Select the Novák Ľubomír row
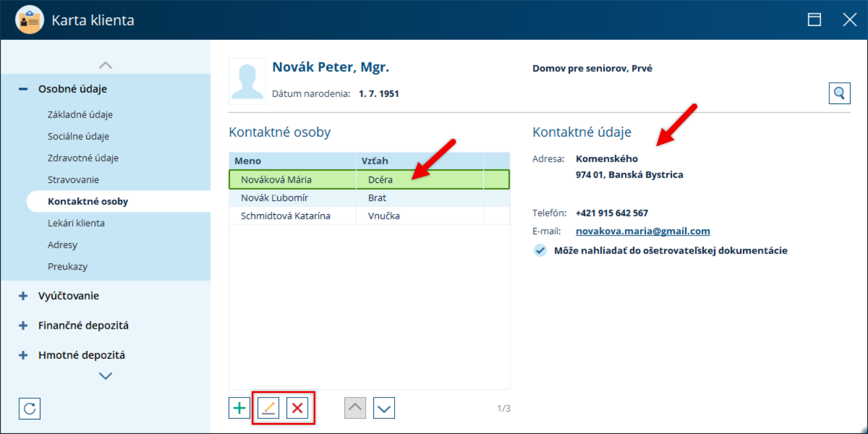Screen dimensions: 868x434 click(369, 198)
